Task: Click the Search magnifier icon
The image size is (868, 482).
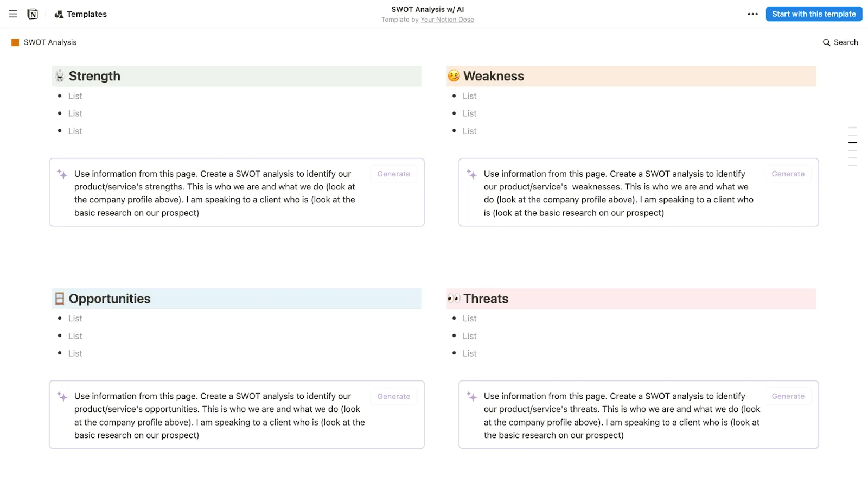Action: (x=826, y=42)
